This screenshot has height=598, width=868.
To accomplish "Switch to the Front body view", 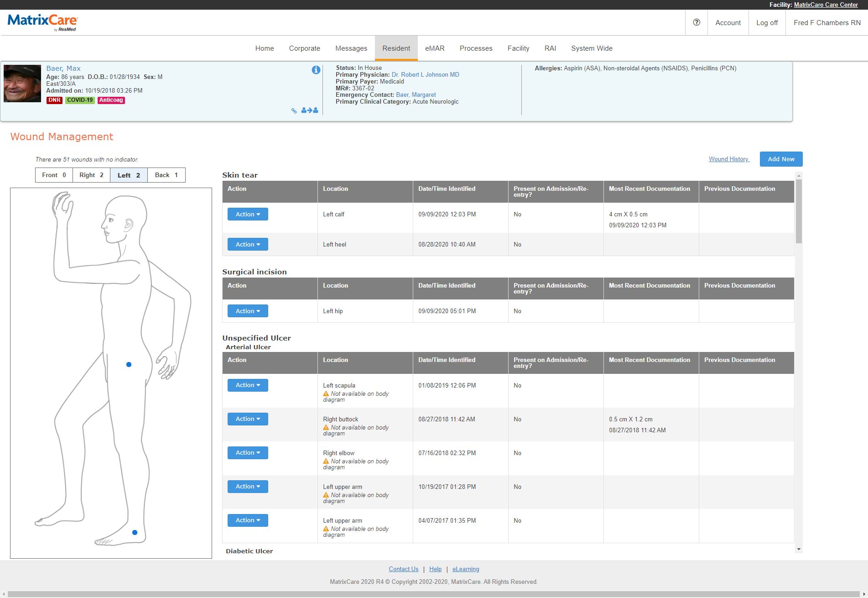I will point(53,175).
